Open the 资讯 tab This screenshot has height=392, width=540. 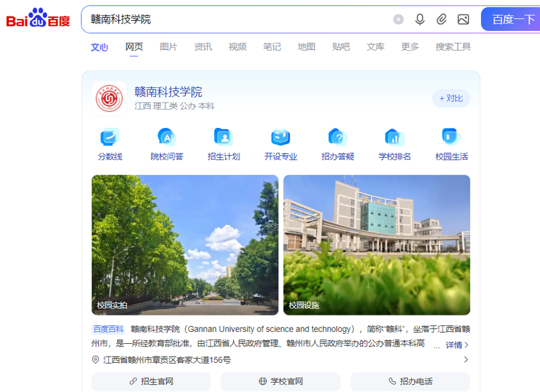pos(203,47)
